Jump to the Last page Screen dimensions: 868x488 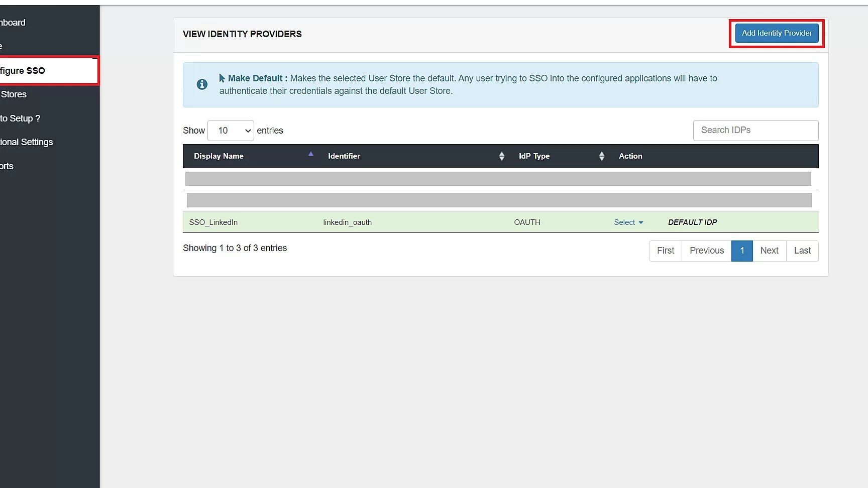coord(802,251)
